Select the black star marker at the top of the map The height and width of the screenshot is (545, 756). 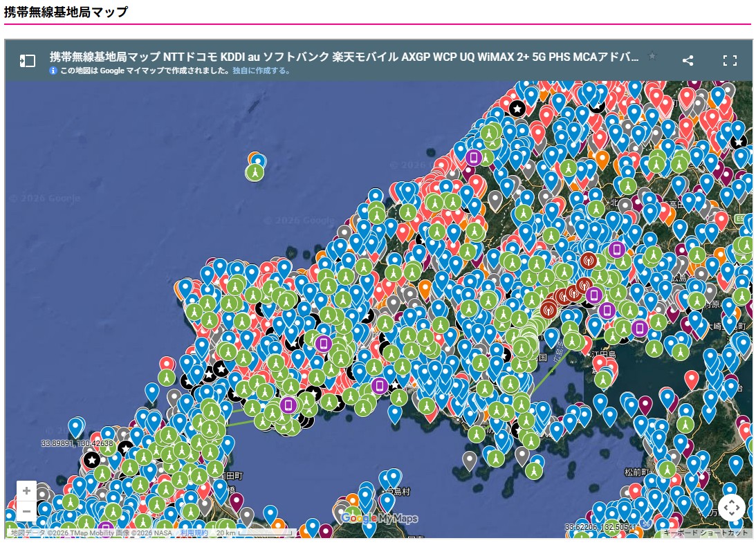pyautogui.click(x=517, y=108)
